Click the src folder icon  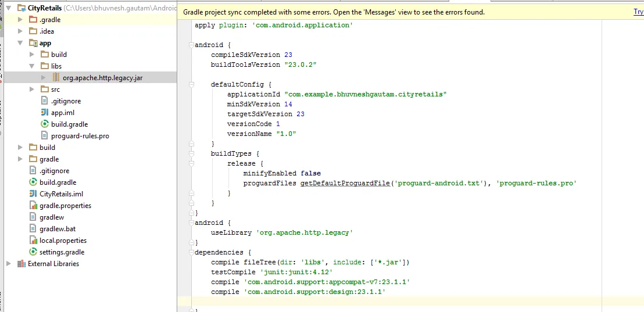click(45, 89)
